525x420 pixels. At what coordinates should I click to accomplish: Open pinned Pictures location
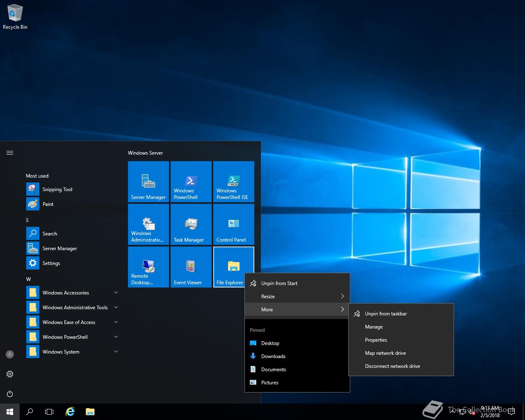click(x=297, y=382)
